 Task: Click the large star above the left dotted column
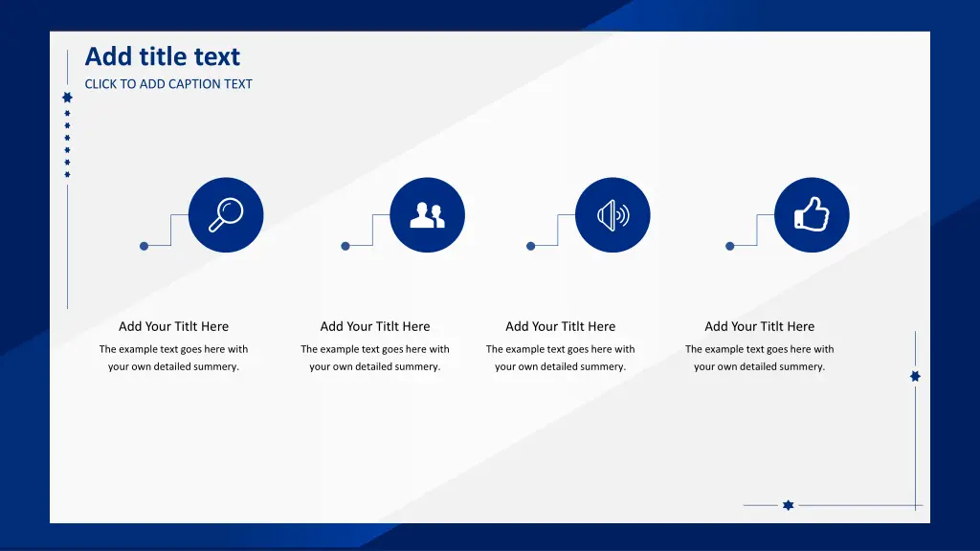point(67,98)
